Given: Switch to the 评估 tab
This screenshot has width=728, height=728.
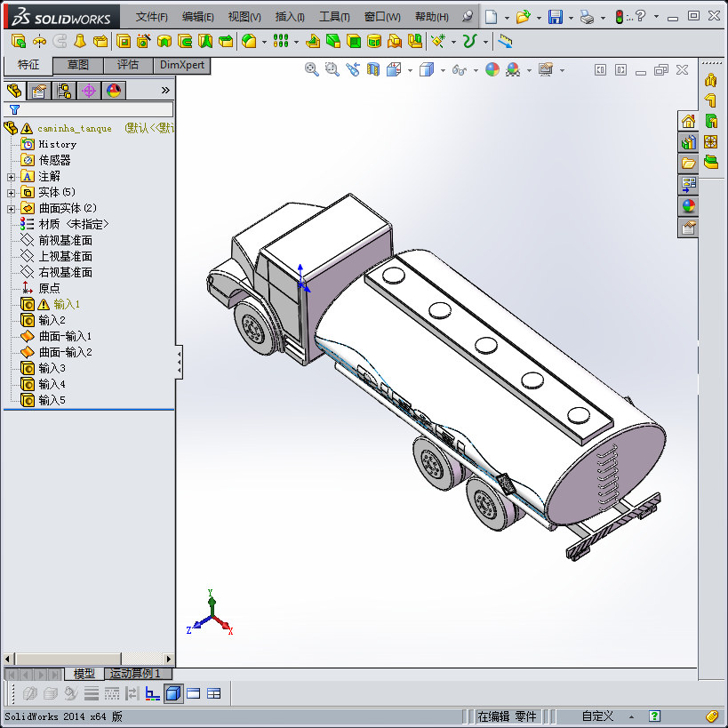Looking at the screenshot, I should point(128,65).
